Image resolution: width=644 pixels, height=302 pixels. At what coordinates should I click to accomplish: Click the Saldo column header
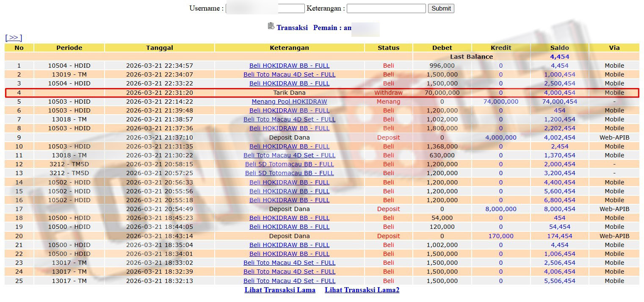pyautogui.click(x=560, y=48)
